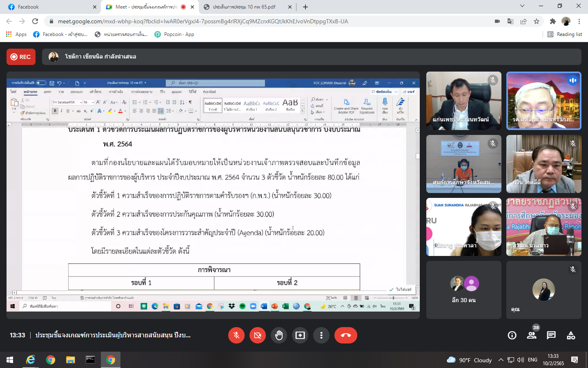The image size is (588, 368).
Task: Switch to the Facebook browser tab
Action: [x=49, y=7]
